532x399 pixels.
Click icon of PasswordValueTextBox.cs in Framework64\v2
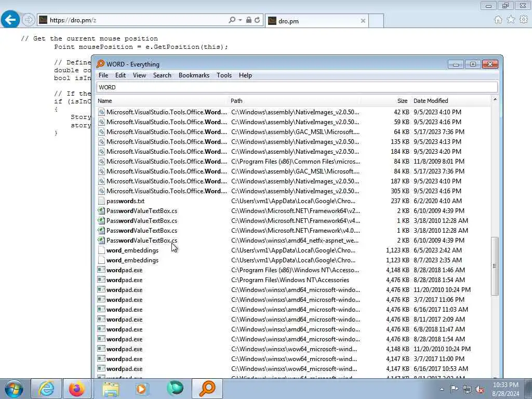click(x=101, y=211)
